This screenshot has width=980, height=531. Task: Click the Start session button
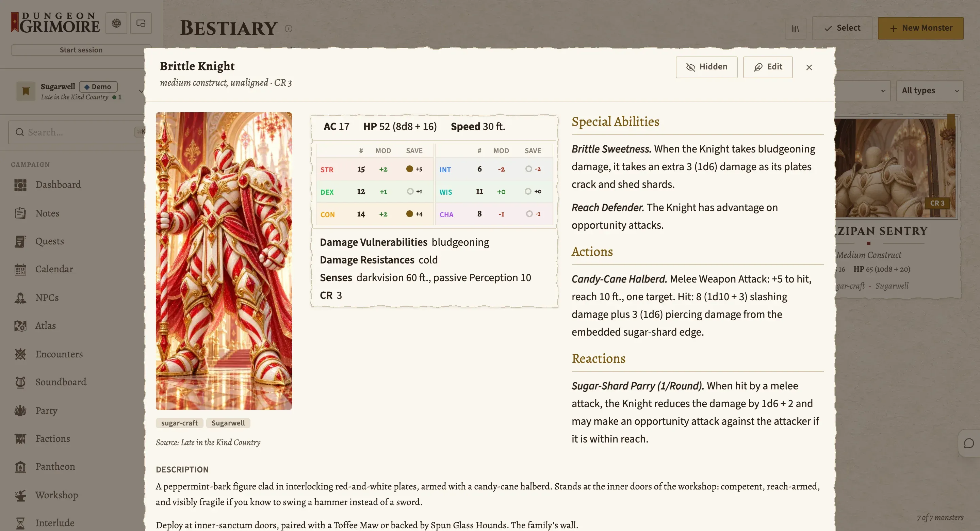81,50
